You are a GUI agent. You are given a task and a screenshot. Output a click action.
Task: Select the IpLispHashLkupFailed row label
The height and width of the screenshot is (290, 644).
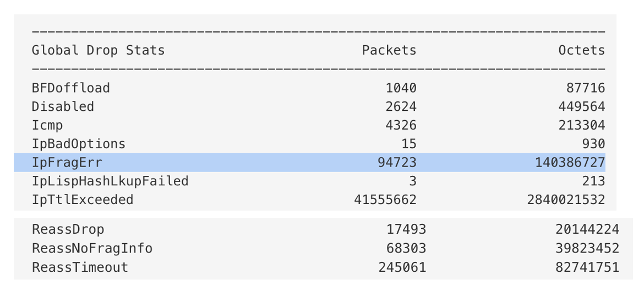(x=110, y=181)
